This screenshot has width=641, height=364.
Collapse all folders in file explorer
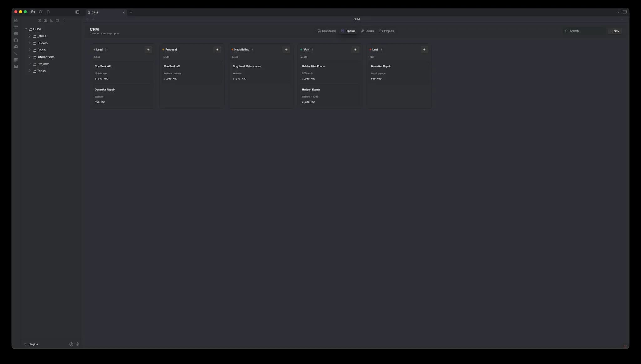(x=63, y=20)
